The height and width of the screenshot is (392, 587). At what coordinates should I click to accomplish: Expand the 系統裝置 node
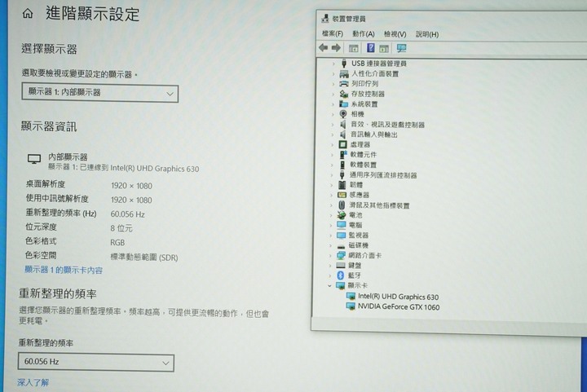click(x=333, y=104)
